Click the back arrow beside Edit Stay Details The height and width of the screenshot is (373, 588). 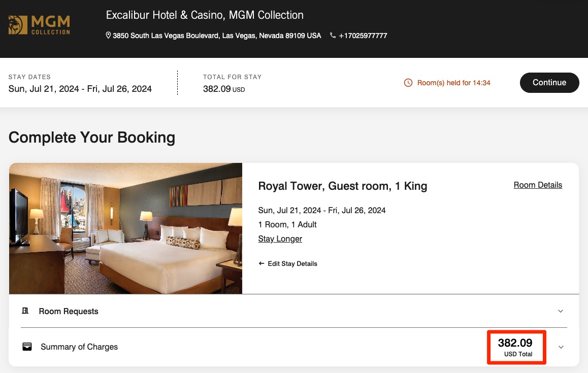click(261, 263)
